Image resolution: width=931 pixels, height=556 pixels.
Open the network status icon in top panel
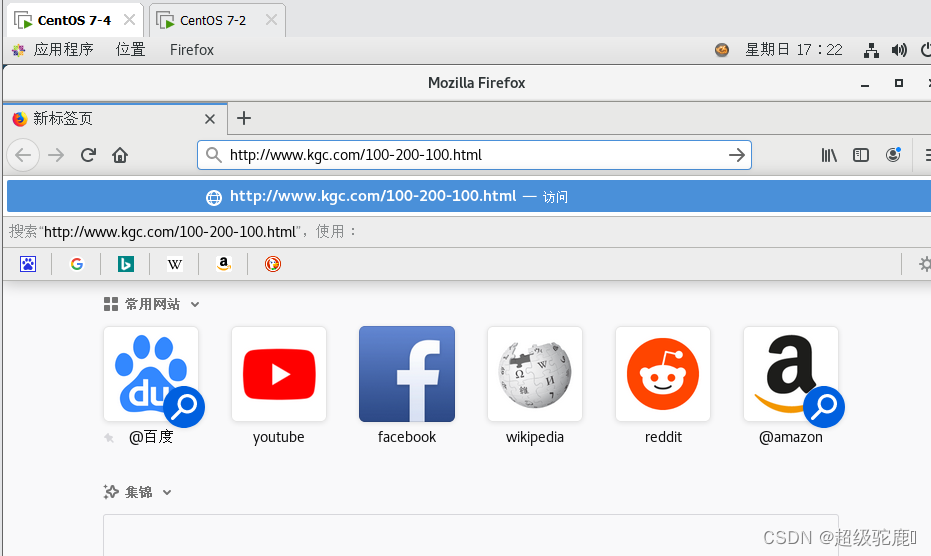tap(871, 50)
